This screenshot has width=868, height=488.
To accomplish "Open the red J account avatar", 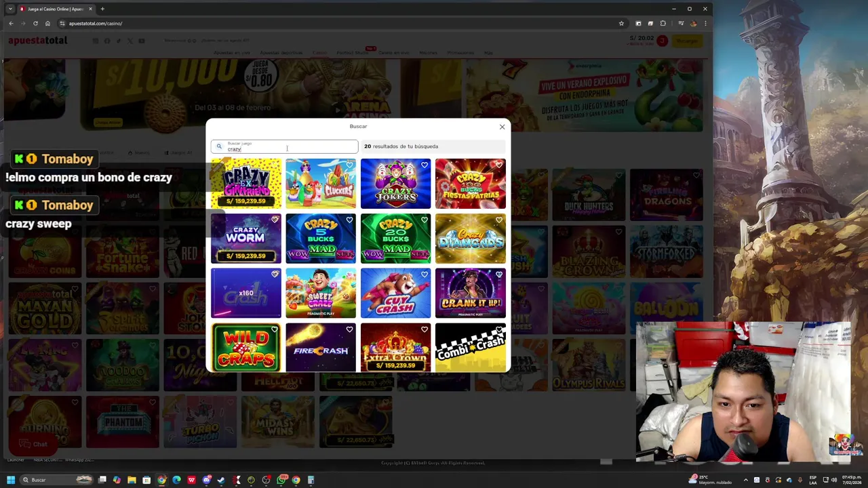I will (x=662, y=41).
